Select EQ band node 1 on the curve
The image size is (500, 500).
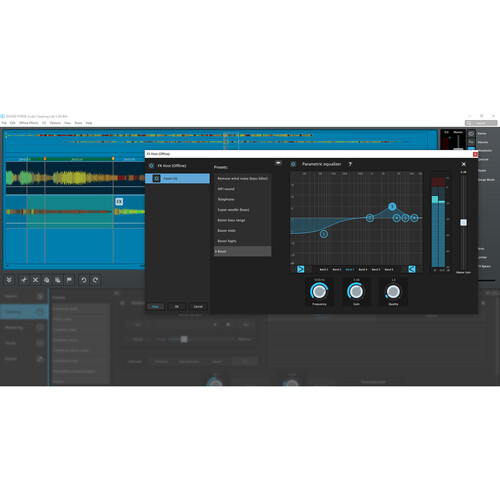(324, 234)
